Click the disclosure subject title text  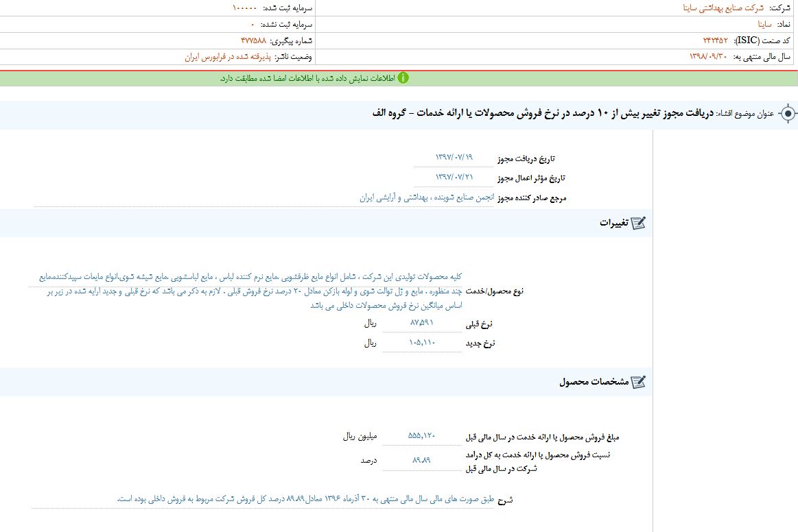click(x=543, y=113)
